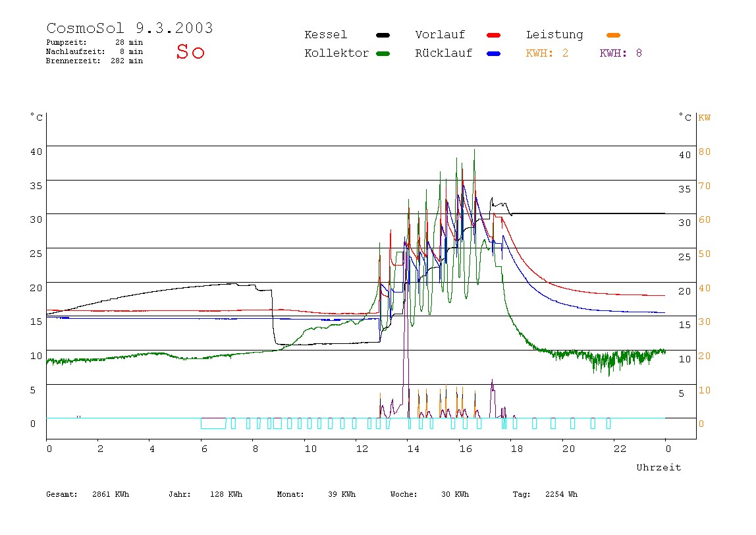Click the red "So" weekday label
The image size is (756, 535).
click(190, 51)
